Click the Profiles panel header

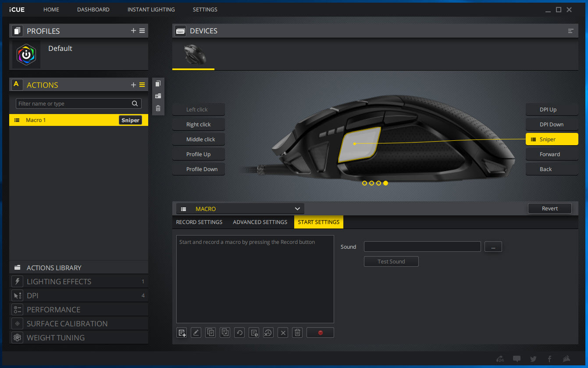(79, 31)
